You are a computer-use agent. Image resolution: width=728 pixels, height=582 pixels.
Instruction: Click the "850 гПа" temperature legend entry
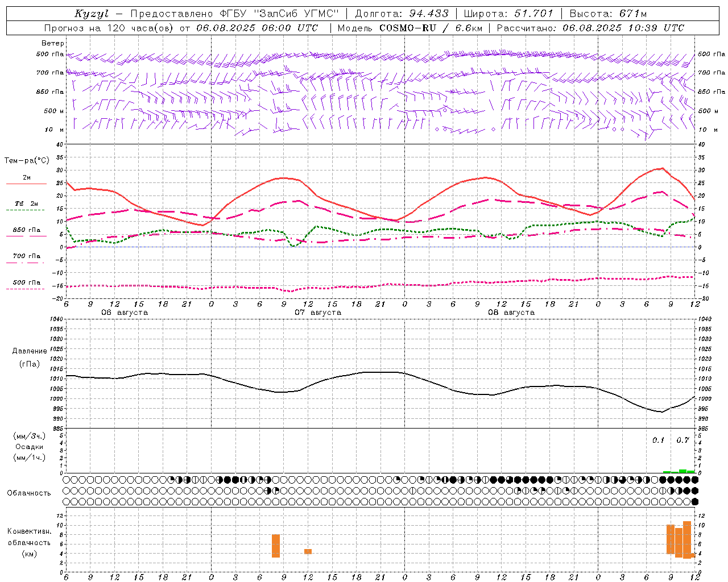click(26, 230)
